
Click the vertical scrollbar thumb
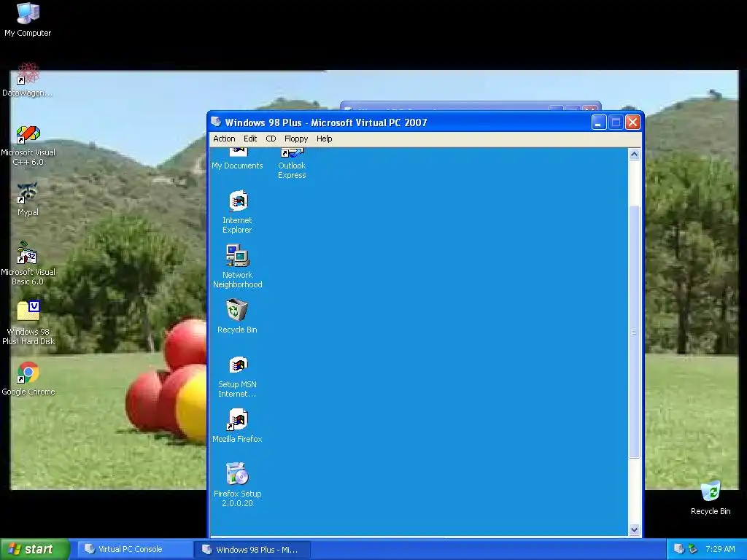[634, 332]
